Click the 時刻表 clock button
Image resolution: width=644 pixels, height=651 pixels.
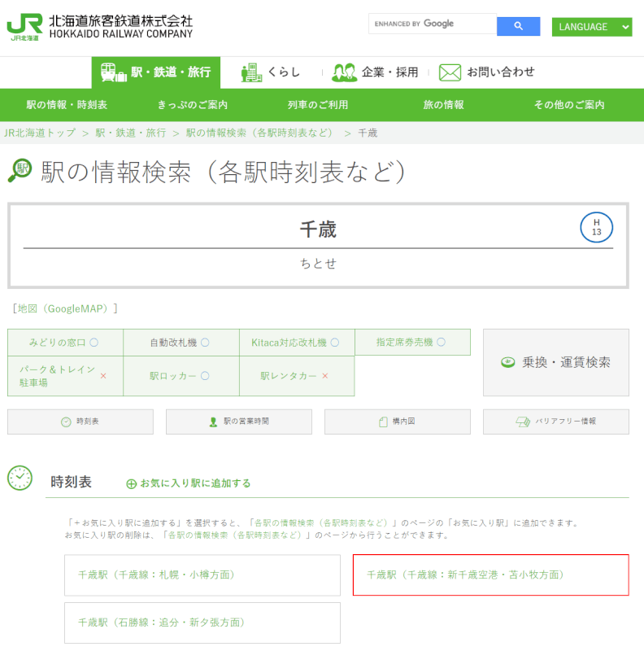tap(80, 422)
